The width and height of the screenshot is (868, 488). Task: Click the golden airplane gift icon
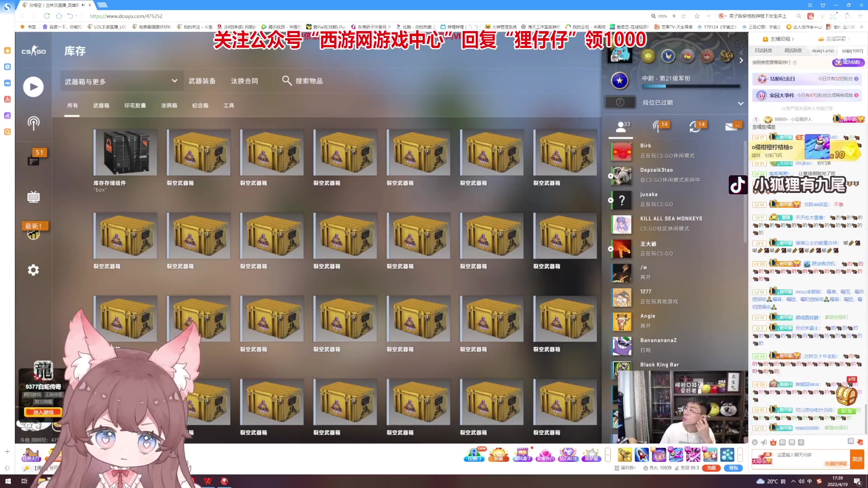pos(624,455)
